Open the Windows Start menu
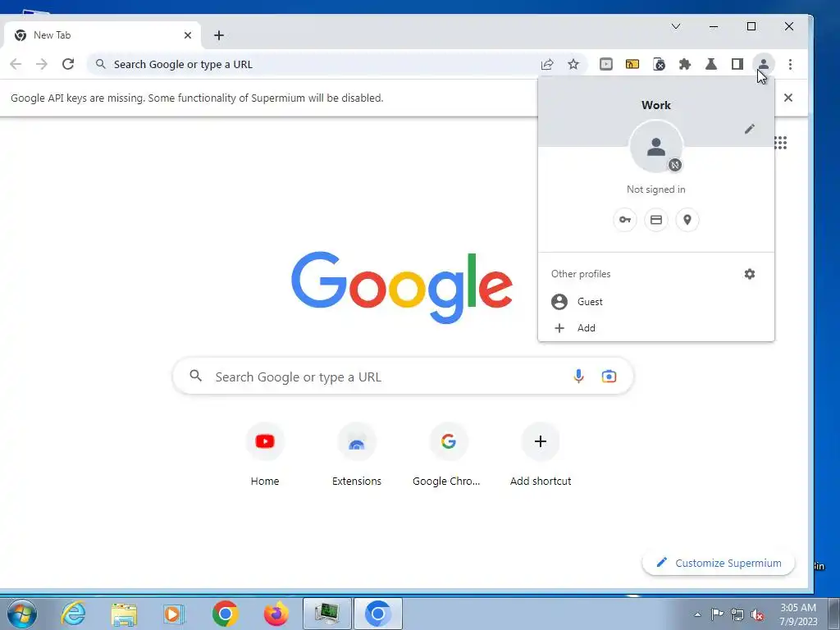840x630 pixels. [x=21, y=614]
